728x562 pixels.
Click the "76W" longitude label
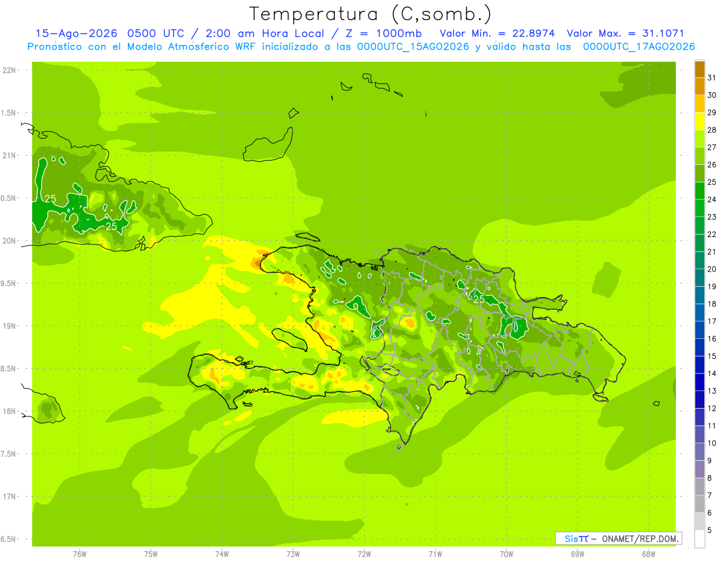coord(79,554)
